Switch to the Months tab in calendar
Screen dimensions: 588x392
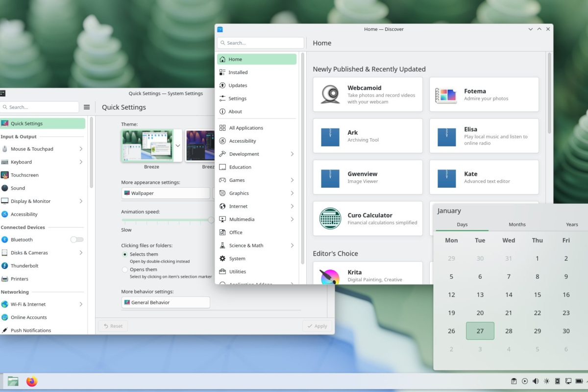pos(517,224)
